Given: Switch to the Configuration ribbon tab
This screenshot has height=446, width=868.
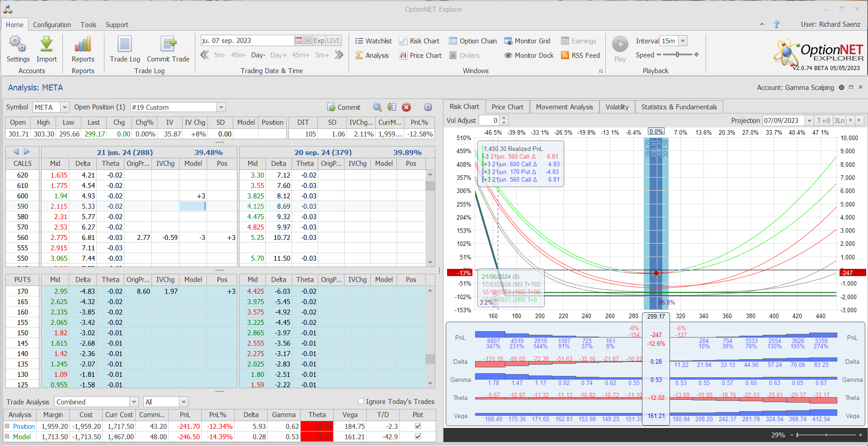Looking at the screenshot, I should pyautogui.click(x=52, y=24).
